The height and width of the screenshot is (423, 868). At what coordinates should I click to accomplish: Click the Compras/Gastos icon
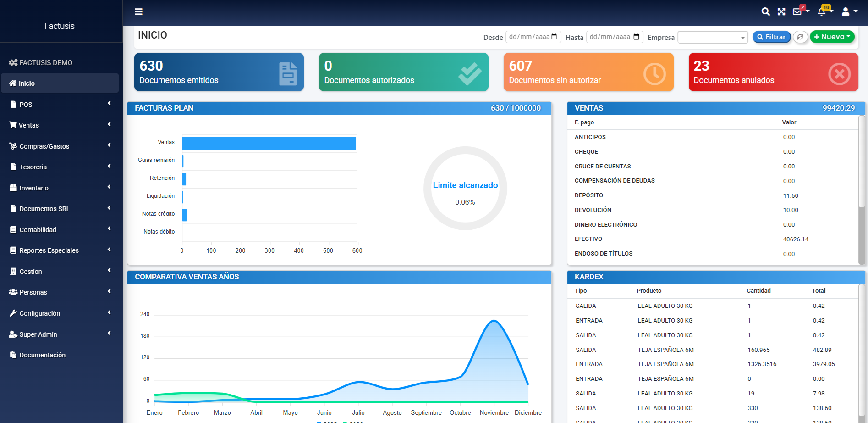pos(13,146)
